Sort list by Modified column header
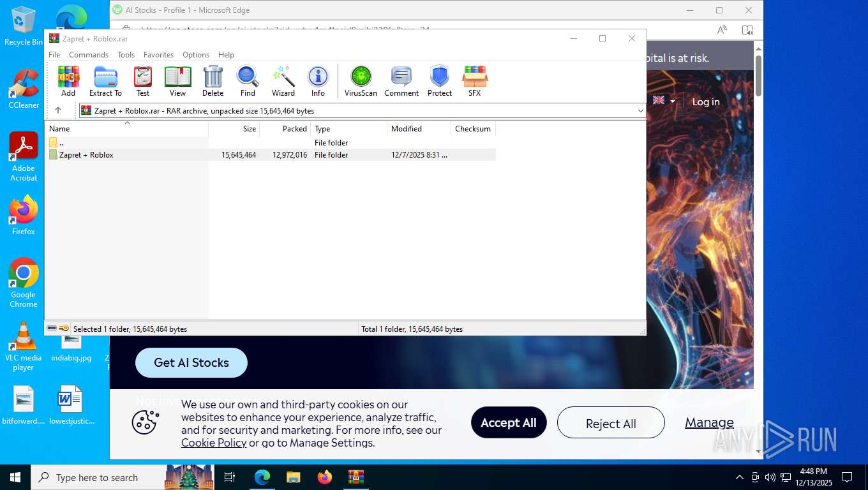Viewport: 868px width, 490px height. 419,129
